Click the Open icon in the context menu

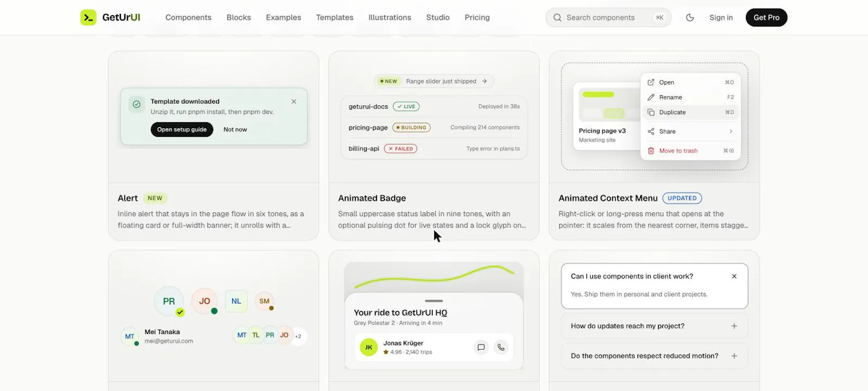pos(651,83)
